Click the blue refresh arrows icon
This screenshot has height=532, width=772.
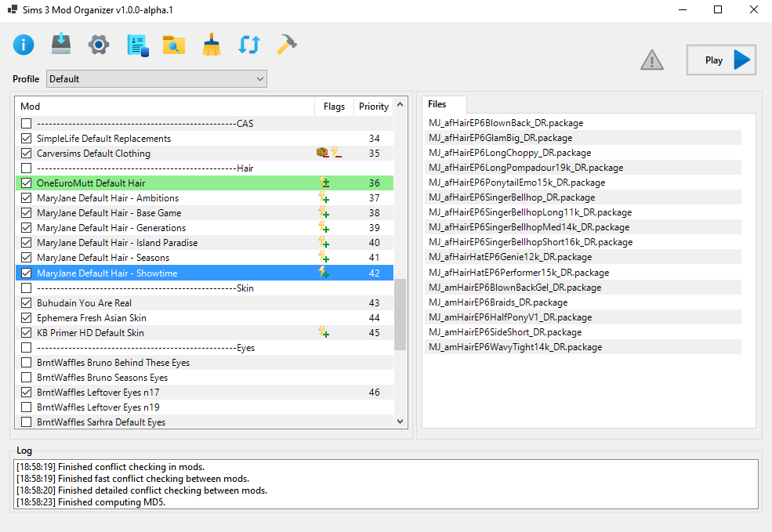click(249, 45)
